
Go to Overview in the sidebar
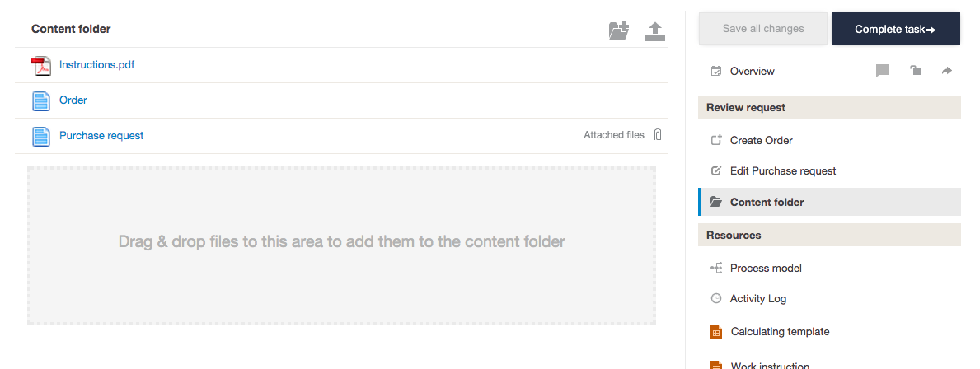[x=752, y=72]
